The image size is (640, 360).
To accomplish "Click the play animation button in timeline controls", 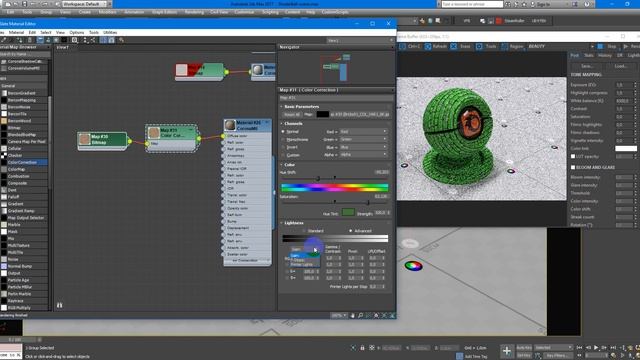I will [x=596, y=348].
